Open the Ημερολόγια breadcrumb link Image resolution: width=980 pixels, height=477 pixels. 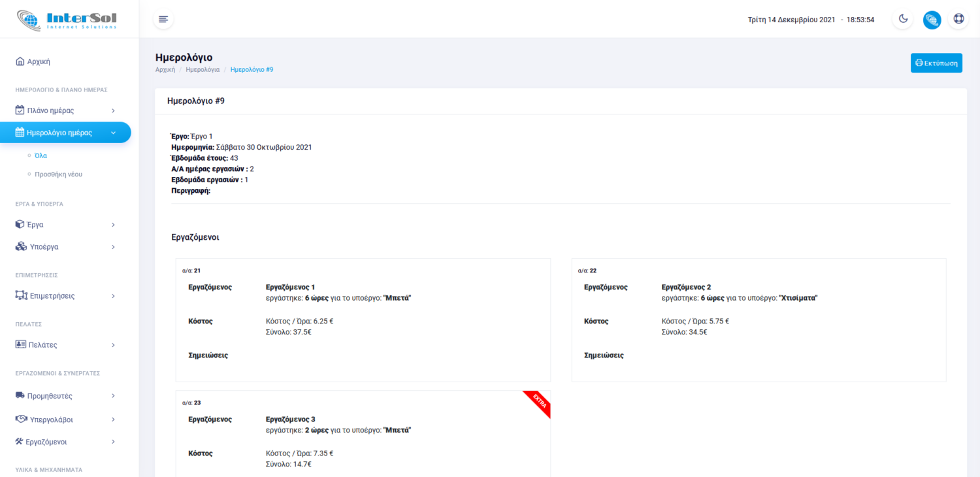click(x=203, y=69)
